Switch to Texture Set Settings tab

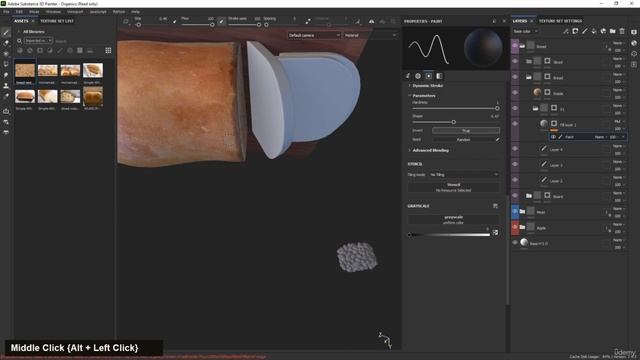(x=560, y=21)
